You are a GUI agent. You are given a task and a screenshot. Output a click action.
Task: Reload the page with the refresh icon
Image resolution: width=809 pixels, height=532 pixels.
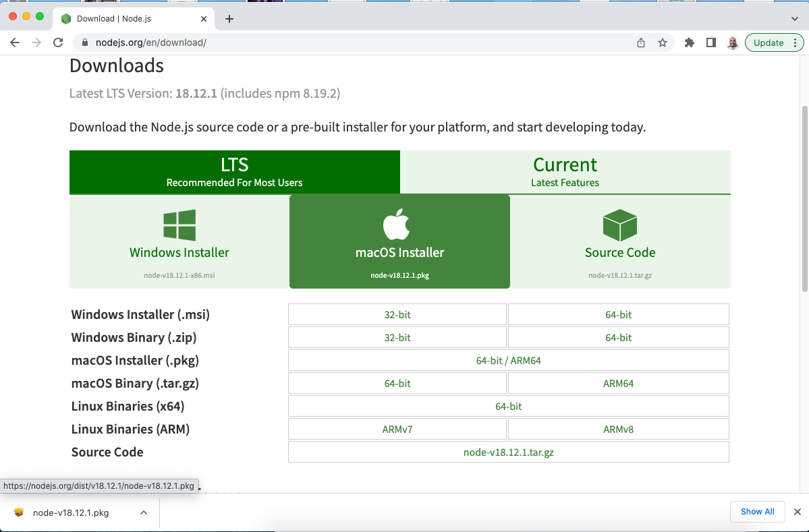pos(58,42)
